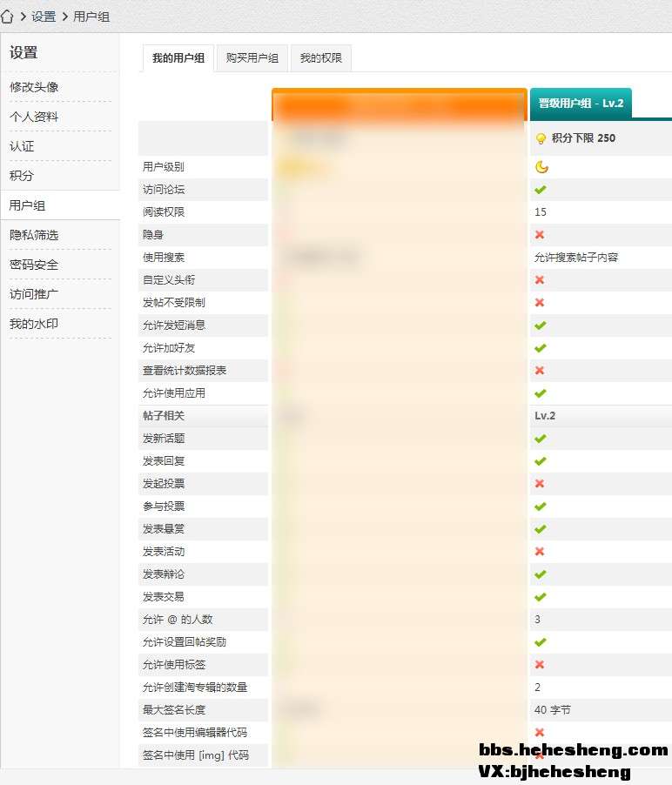This screenshot has width=672, height=785.
Task: Click the red cross in 允许使用标签 row
Action: tap(540, 665)
